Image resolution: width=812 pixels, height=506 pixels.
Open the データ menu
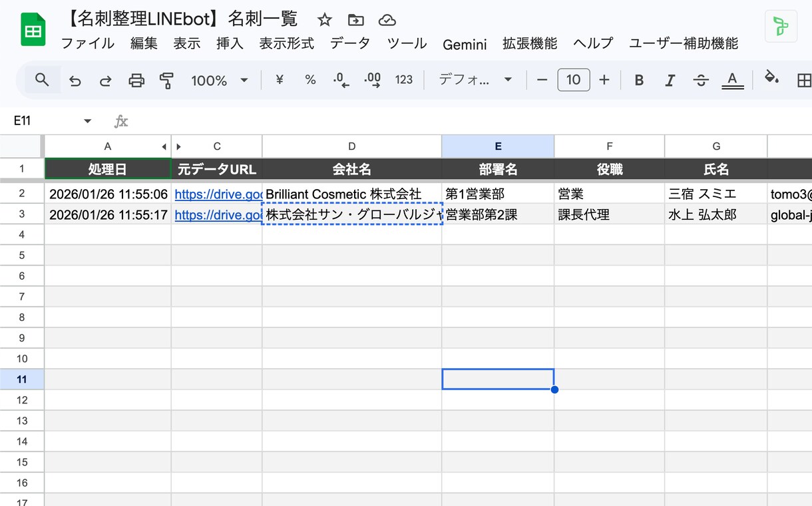coord(350,44)
